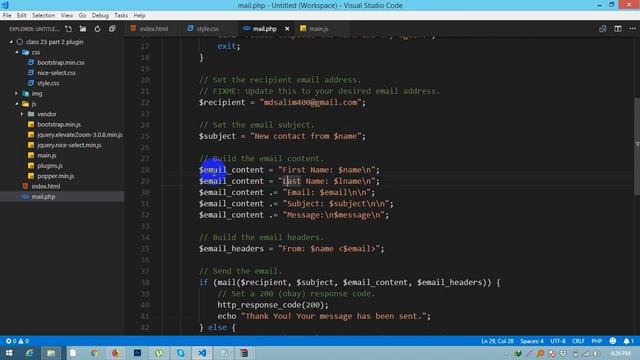Viewport: 640px width, 360px height.
Task: Click the feedback smiley icon
Action: 613,341
